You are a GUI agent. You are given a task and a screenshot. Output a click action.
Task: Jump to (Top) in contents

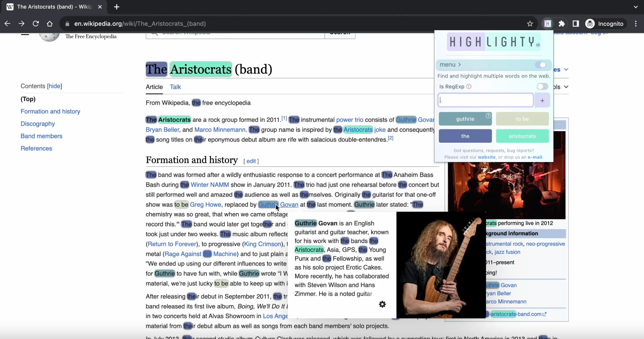(28, 99)
